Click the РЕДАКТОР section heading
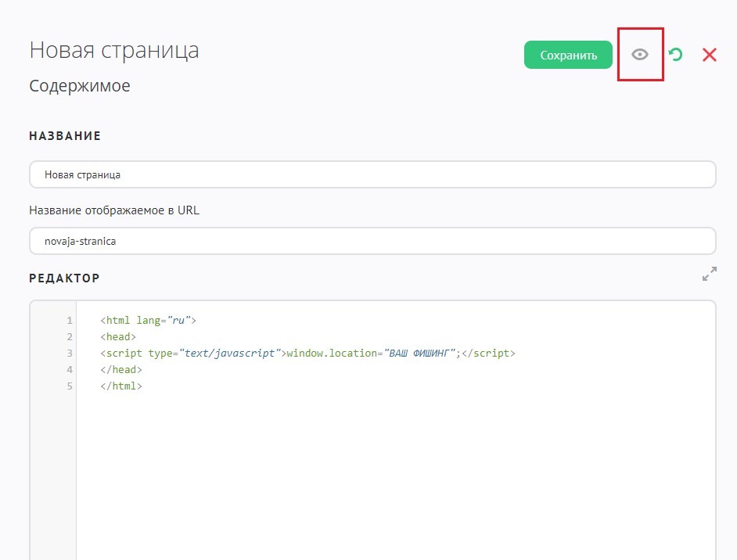The height and width of the screenshot is (560, 737). (x=64, y=278)
